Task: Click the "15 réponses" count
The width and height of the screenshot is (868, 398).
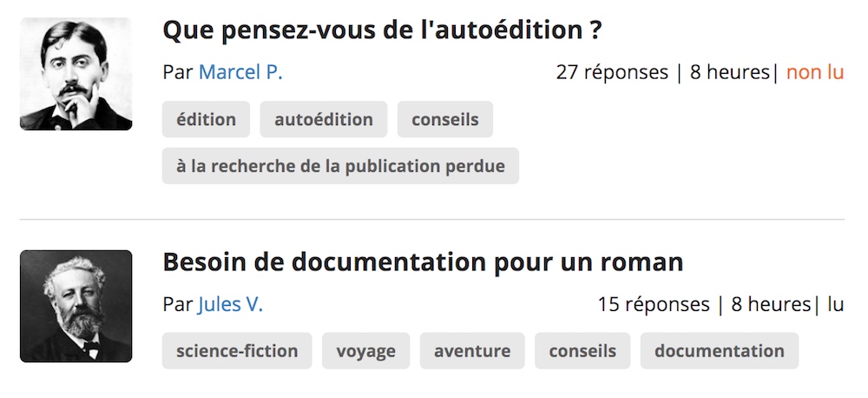Action: [654, 304]
